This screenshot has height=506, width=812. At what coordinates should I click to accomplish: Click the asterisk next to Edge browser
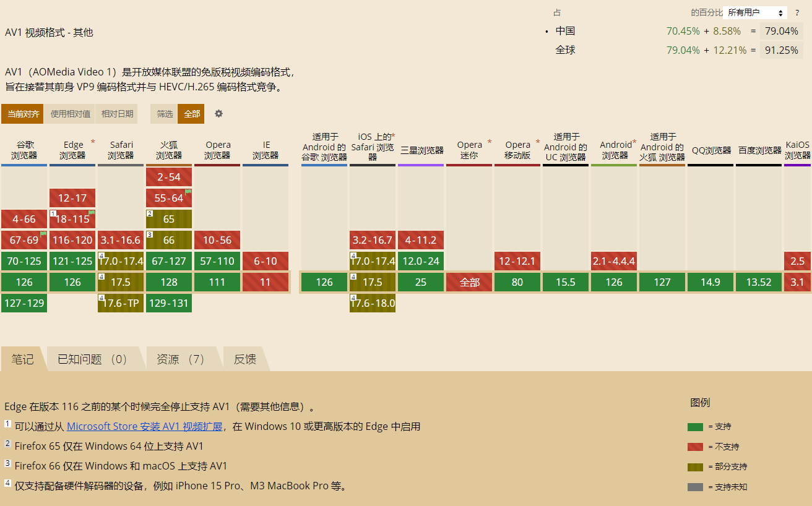93,142
